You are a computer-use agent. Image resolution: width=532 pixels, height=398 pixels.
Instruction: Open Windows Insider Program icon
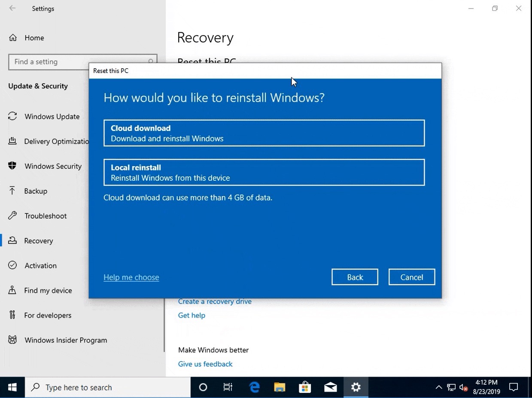point(12,340)
